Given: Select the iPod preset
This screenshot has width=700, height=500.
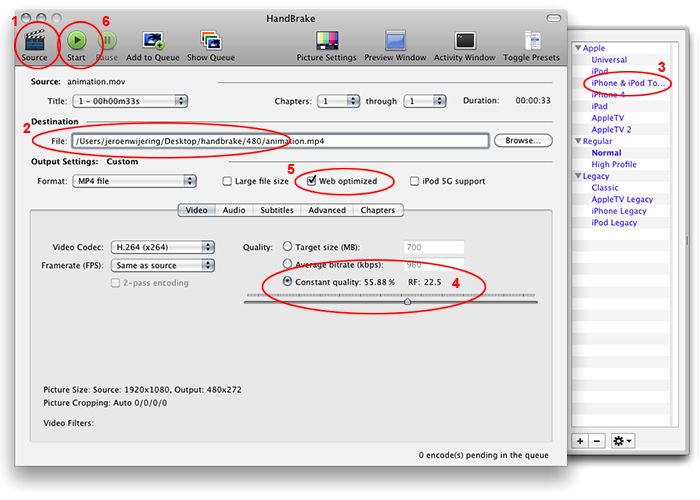Looking at the screenshot, I should coord(600,71).
